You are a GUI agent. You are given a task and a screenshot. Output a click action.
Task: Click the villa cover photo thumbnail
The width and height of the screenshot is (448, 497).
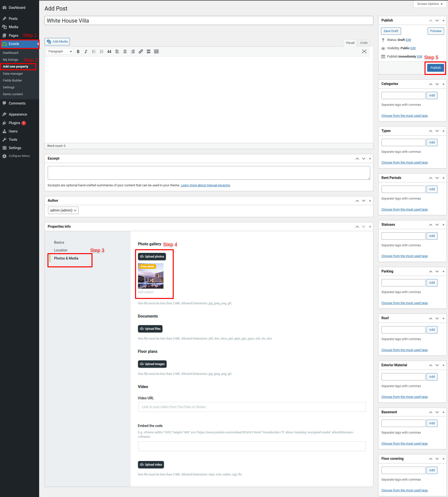point(151,276)
